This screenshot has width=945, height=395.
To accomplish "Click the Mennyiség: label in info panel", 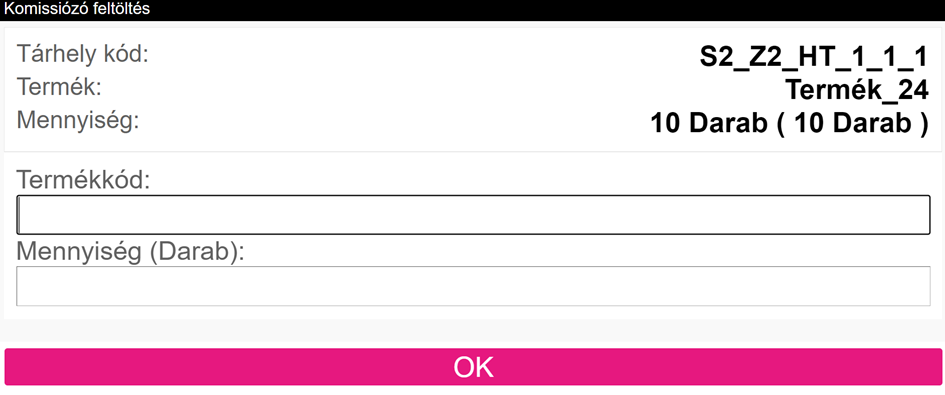I will point(78,121).
